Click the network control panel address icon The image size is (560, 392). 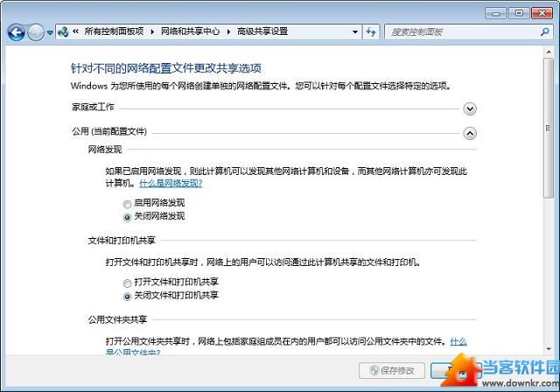pos(63,31)
